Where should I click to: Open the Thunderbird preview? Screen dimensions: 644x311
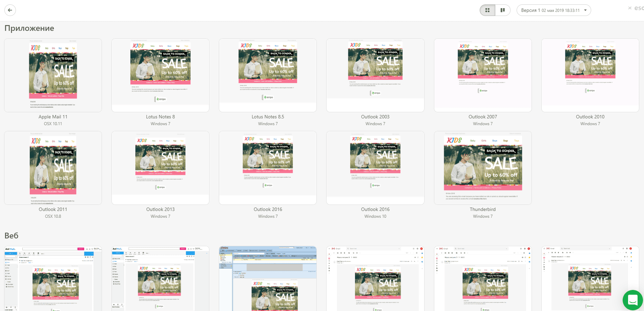point(482,168)
